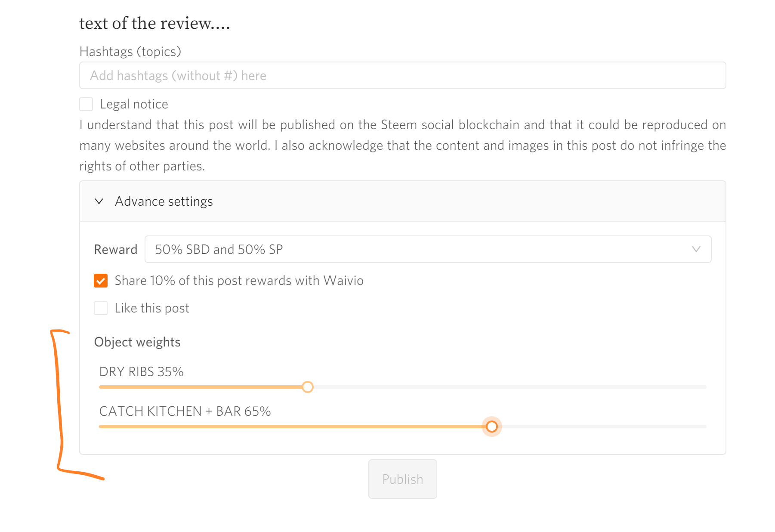Click the empty part of DRY RIBS slider track
This screenshot has width=775, height=532.
[508, 387]
